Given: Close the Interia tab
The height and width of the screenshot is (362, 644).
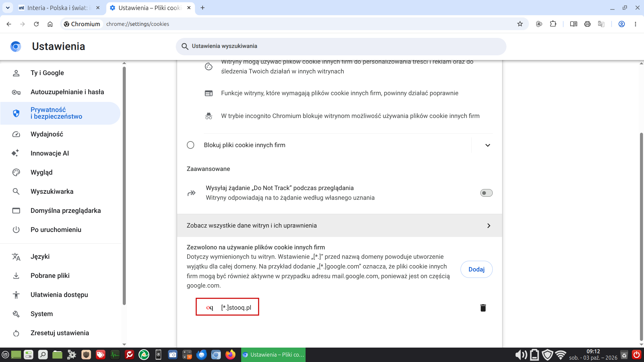Looking at the screenshot, I should click(x=98, y=8).
